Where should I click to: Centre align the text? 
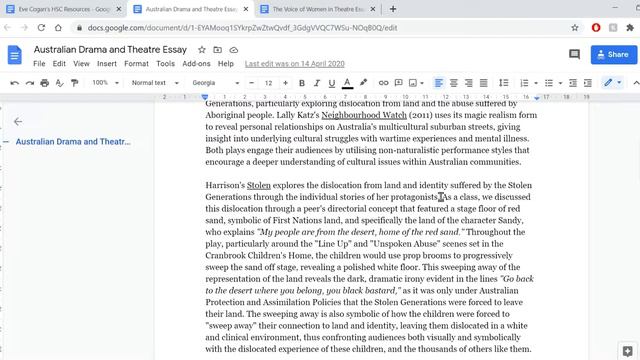point(453,83)
